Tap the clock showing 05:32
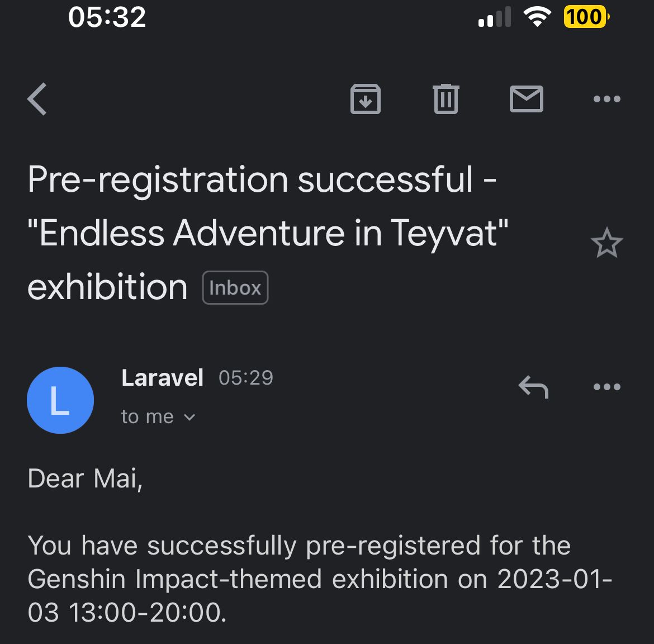Image resolution: width=654 pixels, height=644 pixels. (x=108, y=17)
